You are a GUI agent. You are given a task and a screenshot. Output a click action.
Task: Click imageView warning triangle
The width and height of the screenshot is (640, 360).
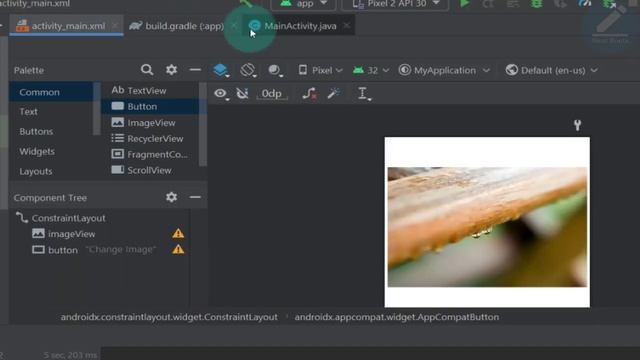point(178,233)
